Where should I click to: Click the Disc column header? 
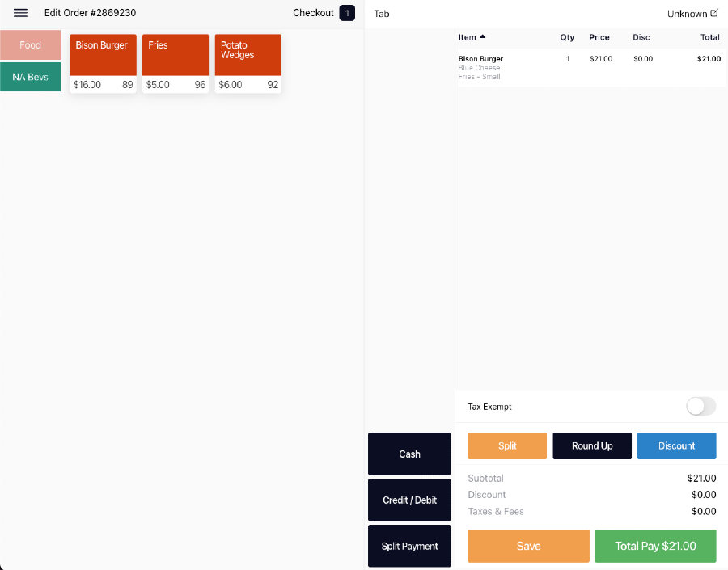pyautogui.click(x=641, y=38)
